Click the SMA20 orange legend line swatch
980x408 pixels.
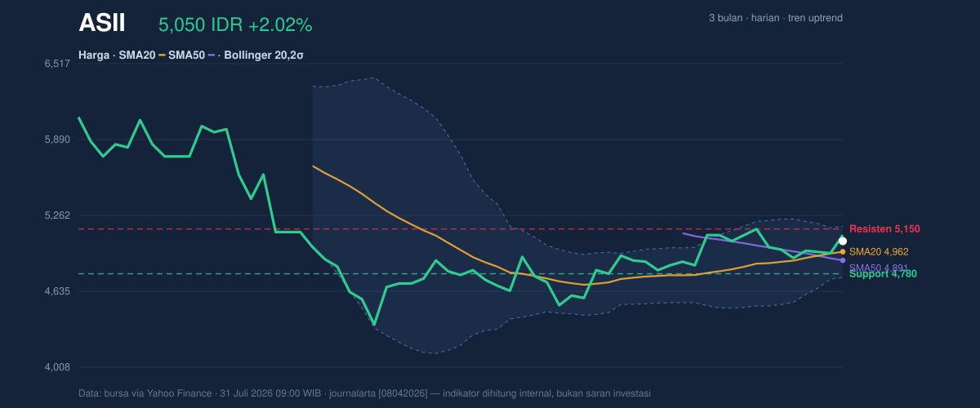162,55
